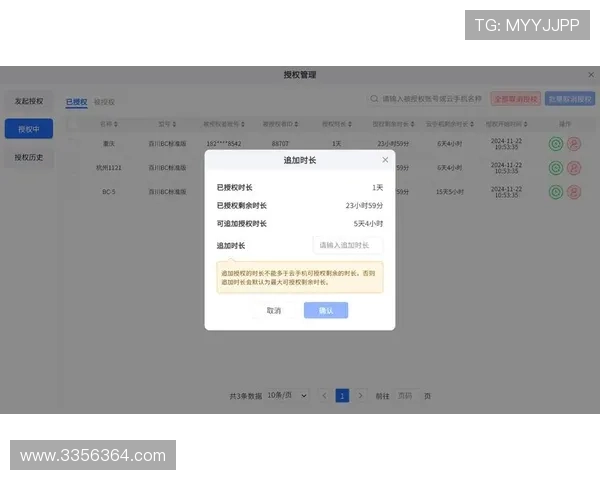
Task: Close the 授权管理 window with X
Action: coord(591,75)
